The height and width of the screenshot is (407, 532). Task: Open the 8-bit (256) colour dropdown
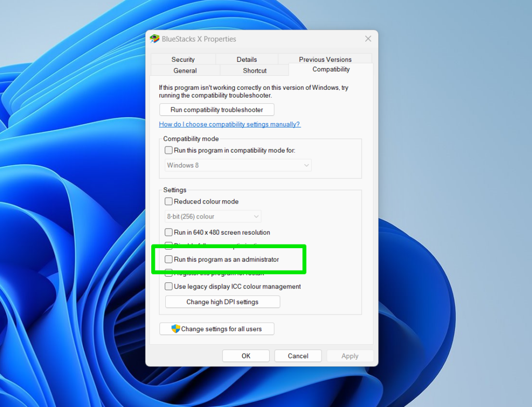[213, 216]
